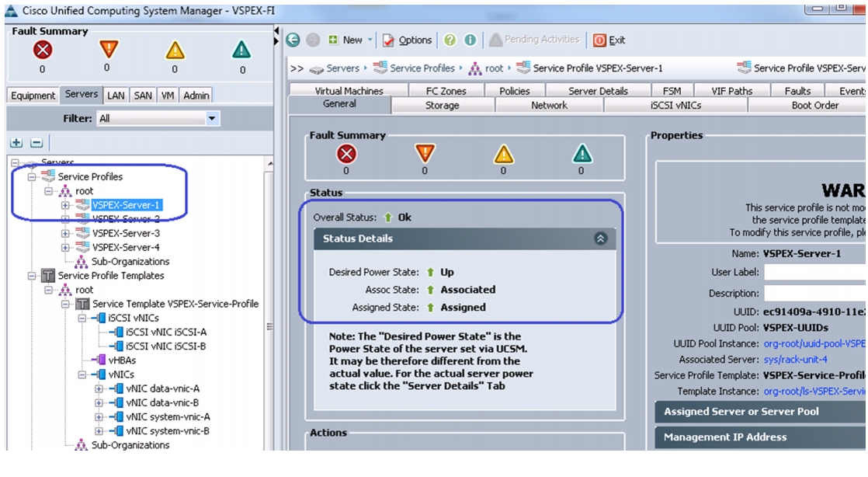Open the FC Zones tab
Viewport: 868px width, 477px height.
click(446, 90)
